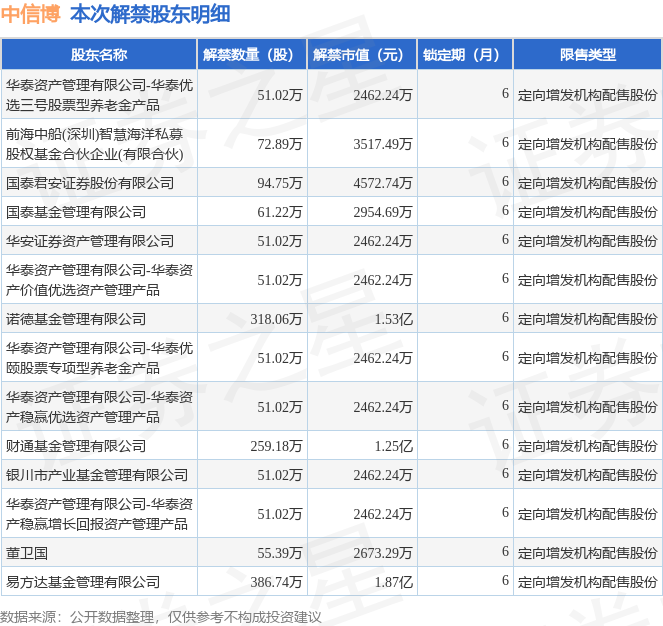Select shareholder 易方达基金管理有限公司
This screenshot has width=663, height=626.
point(83,582)
